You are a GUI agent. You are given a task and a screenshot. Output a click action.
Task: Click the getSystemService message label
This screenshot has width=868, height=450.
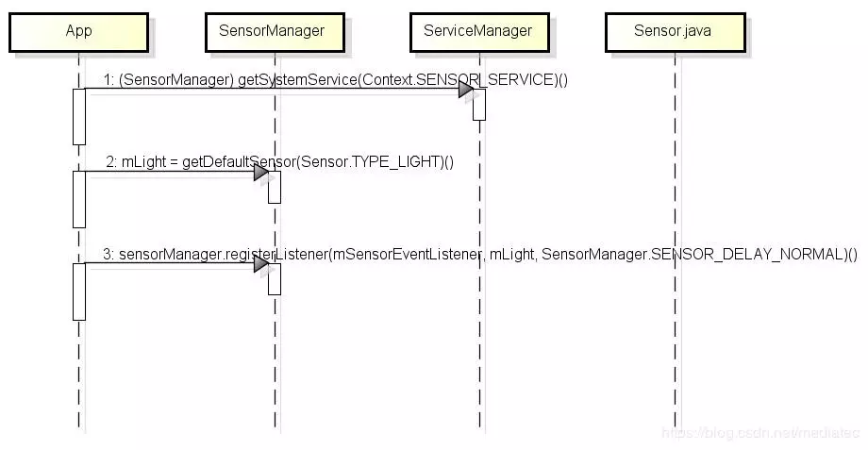(337, 80)
